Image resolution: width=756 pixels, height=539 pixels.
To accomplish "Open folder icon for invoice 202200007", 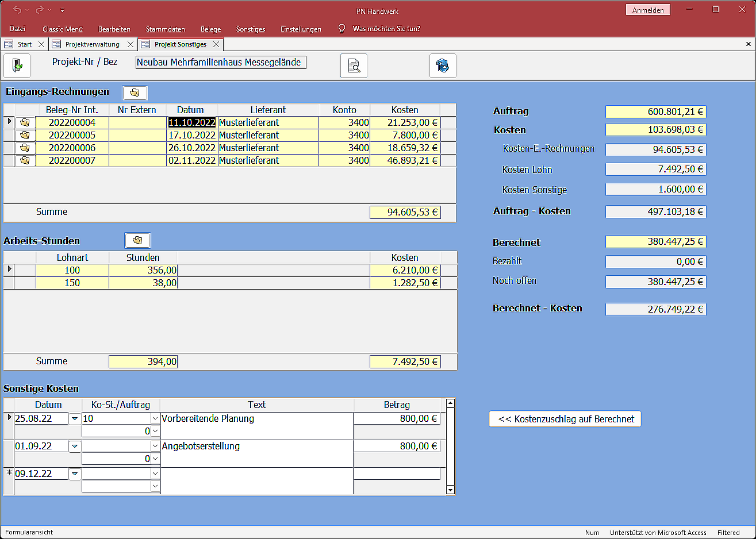I will (x=25, y=160).
